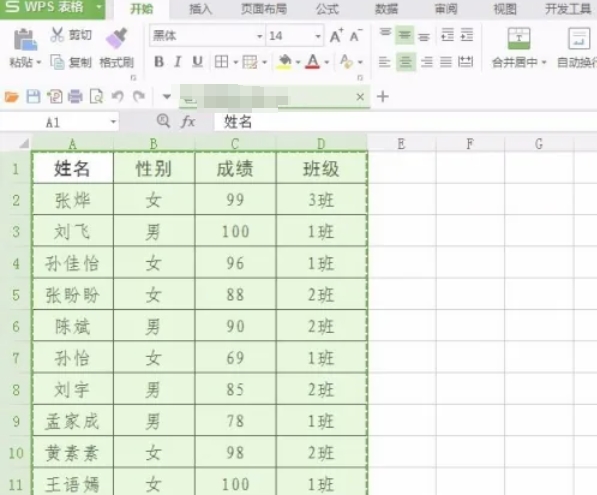Click the Copy icon
The image size is (597, 495).
tap(57, 62)
